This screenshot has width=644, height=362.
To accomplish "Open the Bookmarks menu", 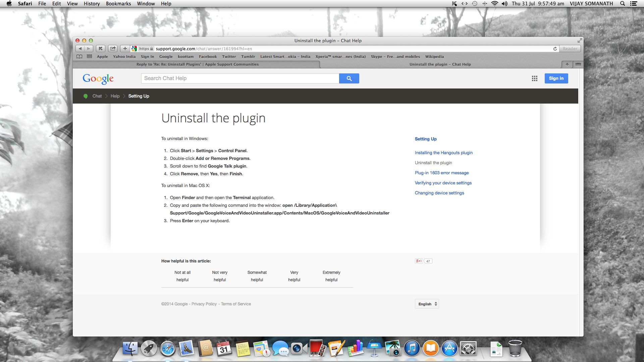I will tap(118, 4).
